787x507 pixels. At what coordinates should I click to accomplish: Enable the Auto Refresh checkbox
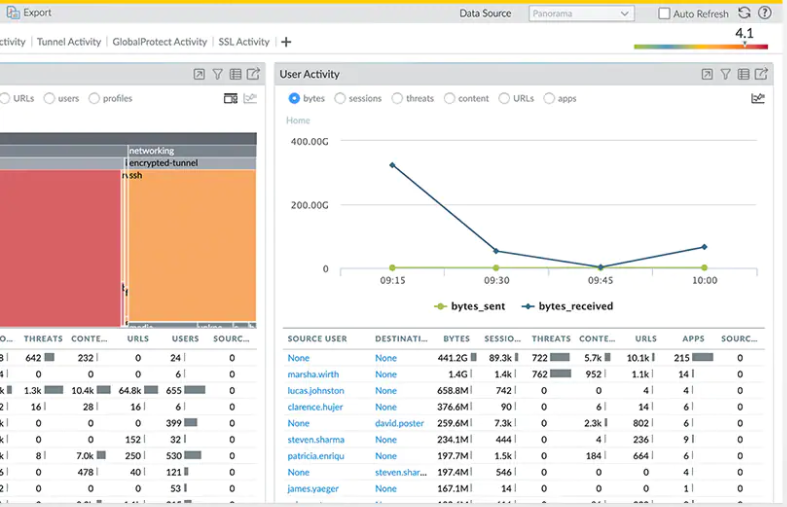(x=664, y=14)
